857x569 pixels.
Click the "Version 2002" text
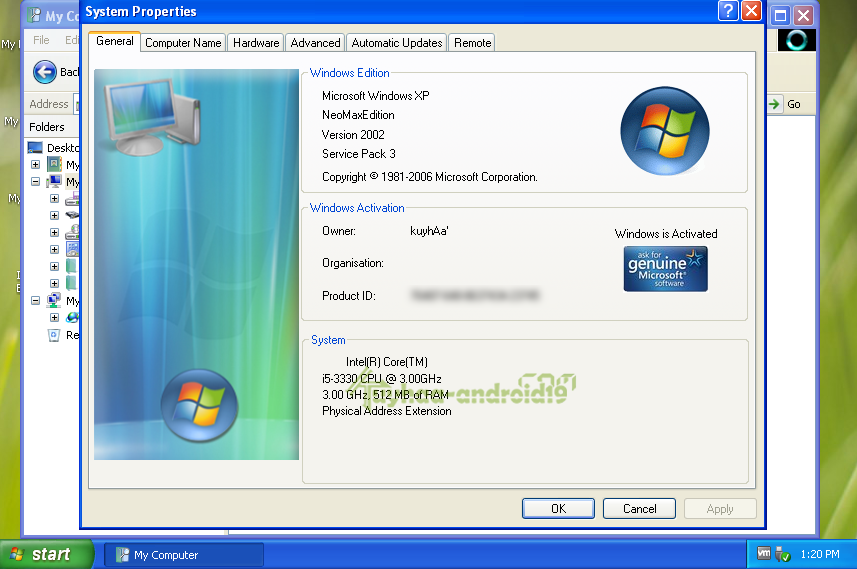(353, 134)
